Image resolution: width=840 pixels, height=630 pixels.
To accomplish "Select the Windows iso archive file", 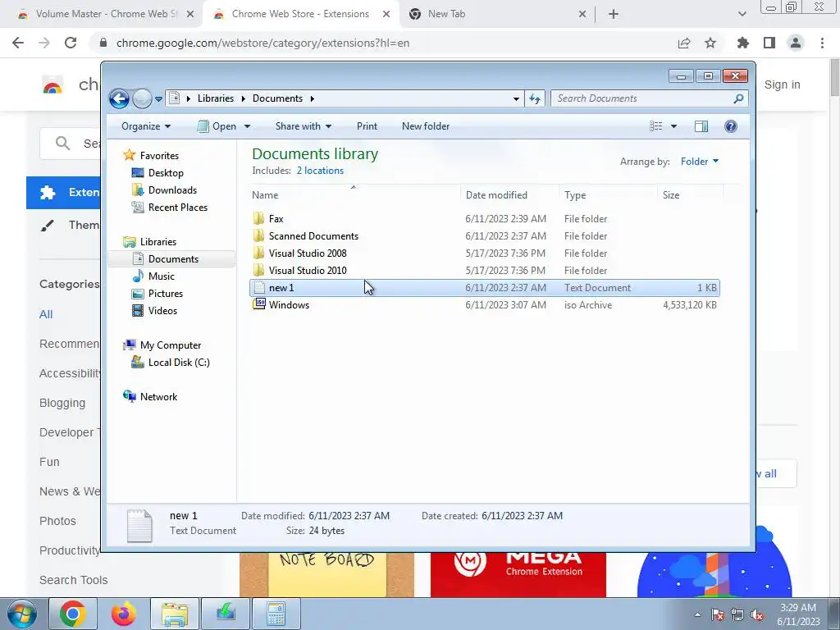I will pos(484,305).
